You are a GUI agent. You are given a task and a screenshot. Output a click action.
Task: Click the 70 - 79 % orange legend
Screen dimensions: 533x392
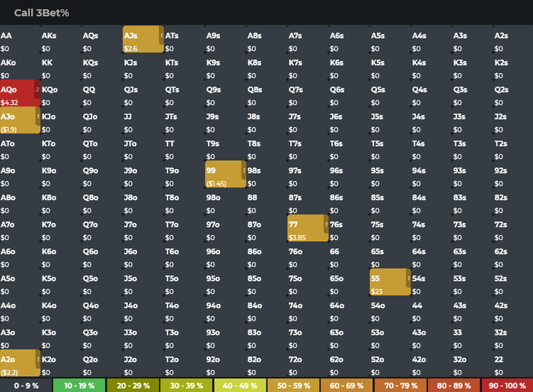(x=401, y=386)
